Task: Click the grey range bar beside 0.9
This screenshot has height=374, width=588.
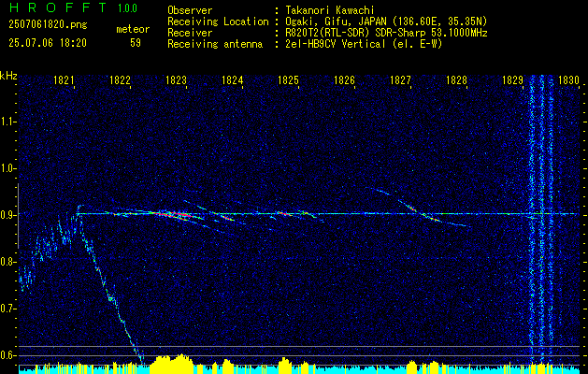Action: click(x=18, y=216)
